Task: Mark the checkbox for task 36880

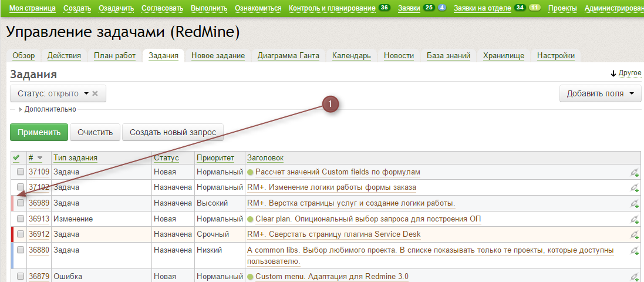Action: coord(21,250)
